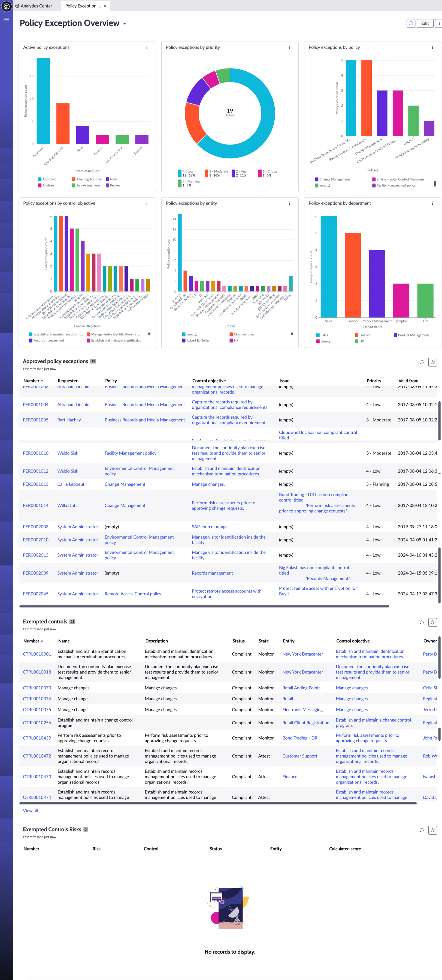Screen dimensions: 442x980
Task: Open the list menu icon in sidebar
Action: pyautogui.click(x=7, y=19)
